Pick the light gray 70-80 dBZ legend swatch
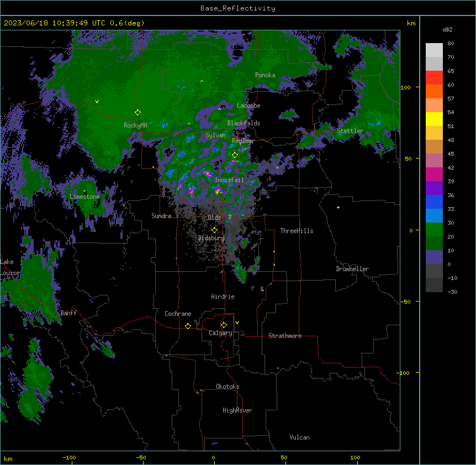Screen dimensions: 476x465 pyautogui.click(x=434, y=50)
